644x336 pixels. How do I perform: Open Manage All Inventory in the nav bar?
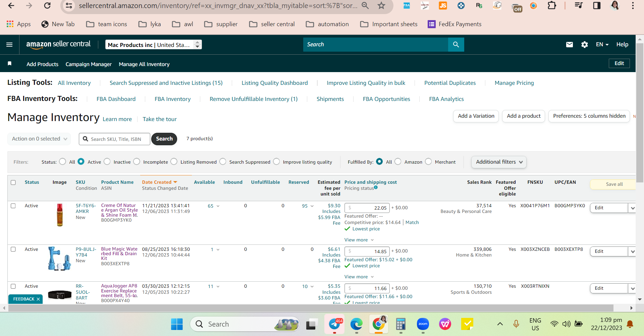pos(144,64)
